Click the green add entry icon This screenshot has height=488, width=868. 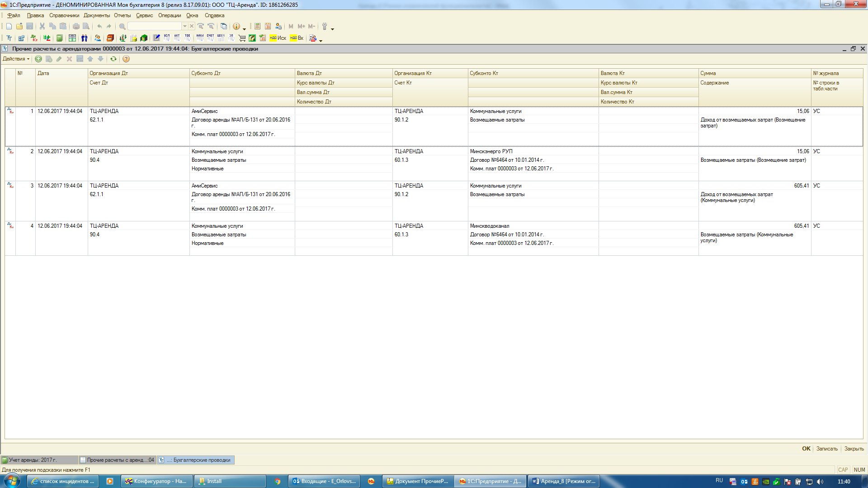(38, 59)
